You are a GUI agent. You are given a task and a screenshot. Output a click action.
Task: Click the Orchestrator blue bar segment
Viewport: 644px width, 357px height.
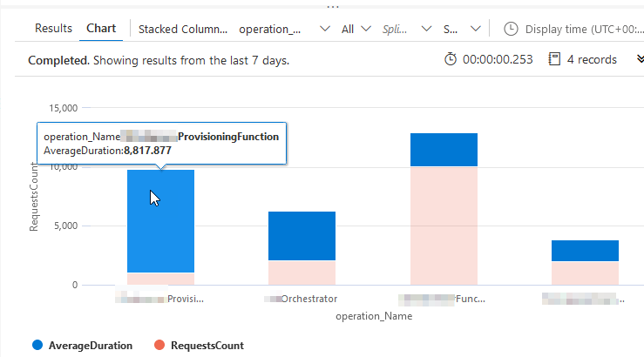coord(302,235)
